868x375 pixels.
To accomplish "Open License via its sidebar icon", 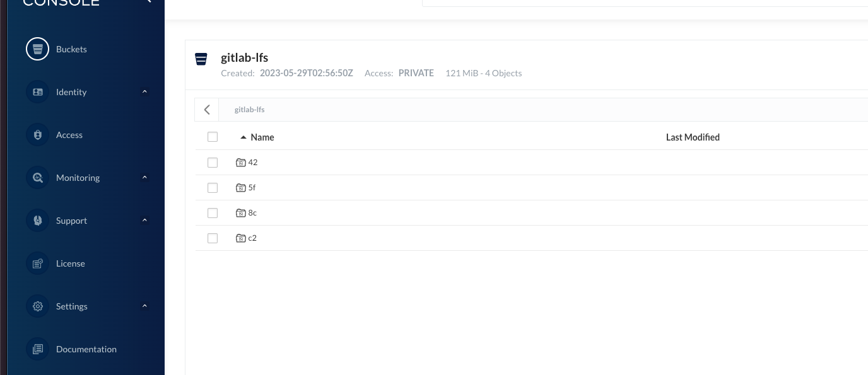I will point(37,263).
